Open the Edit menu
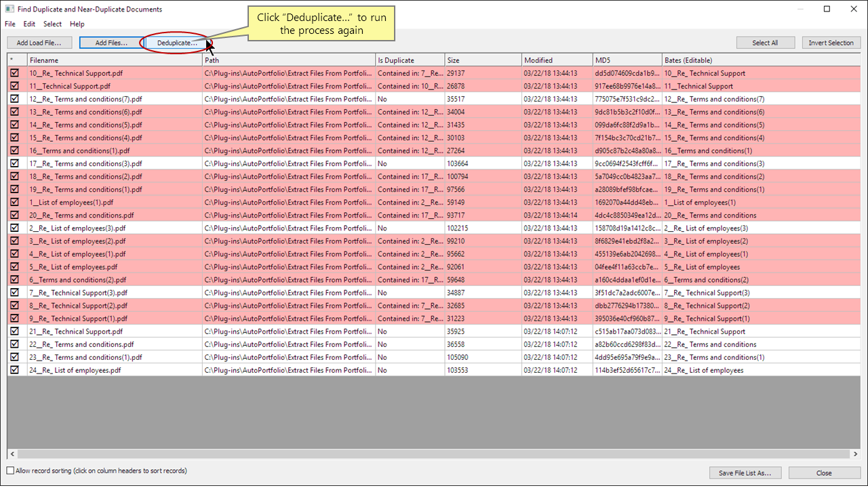 tap(28, 24)
